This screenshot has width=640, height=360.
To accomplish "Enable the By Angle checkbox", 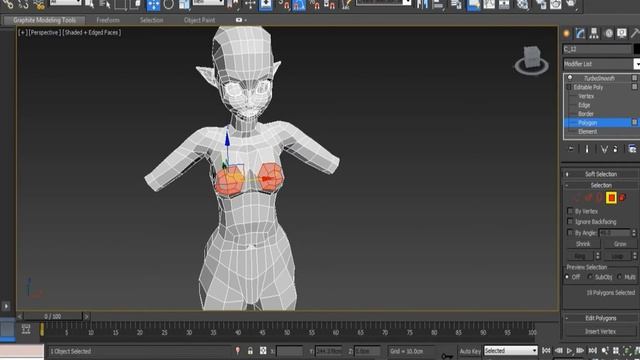I will pos(570,233).
